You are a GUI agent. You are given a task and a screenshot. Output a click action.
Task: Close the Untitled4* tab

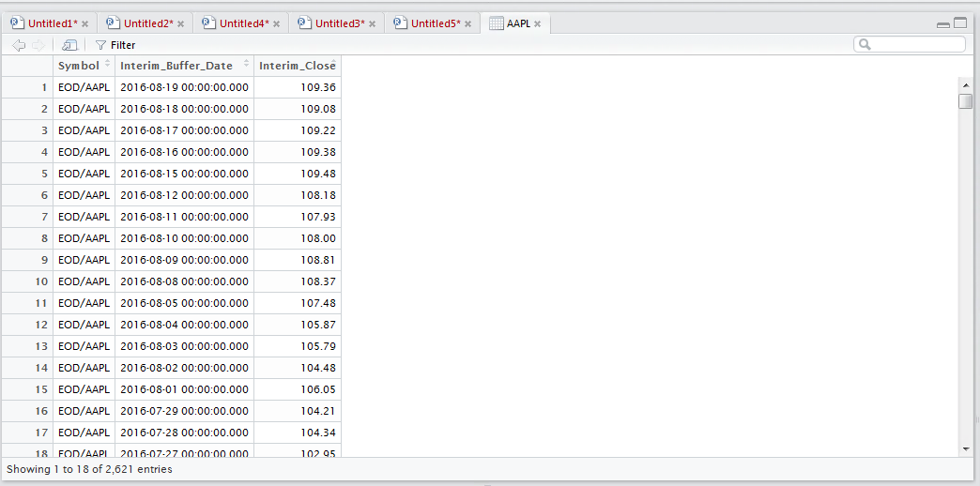pos(276,23)
